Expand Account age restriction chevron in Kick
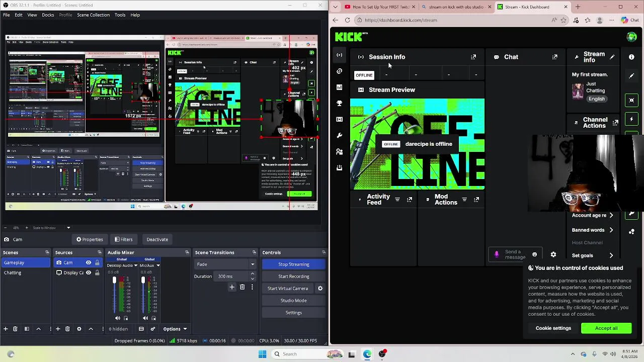The height and width of the screenshot is (362, 644). click(x=611, y=215)
